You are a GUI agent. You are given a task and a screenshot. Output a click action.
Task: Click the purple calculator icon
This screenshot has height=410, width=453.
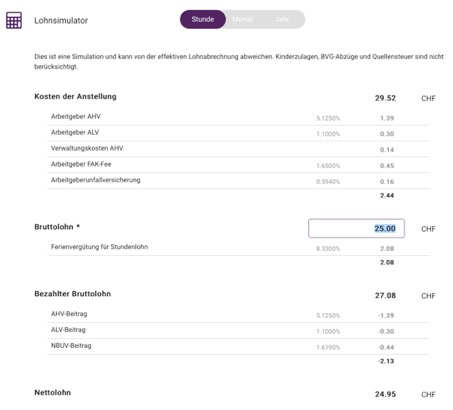[14, 20]
